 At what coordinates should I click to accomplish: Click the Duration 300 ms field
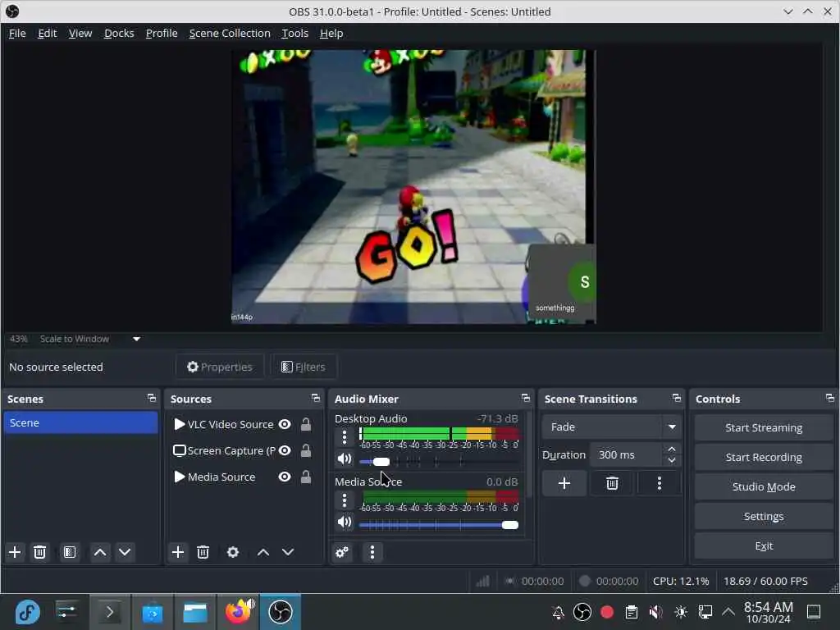click(x=627, y=454)
